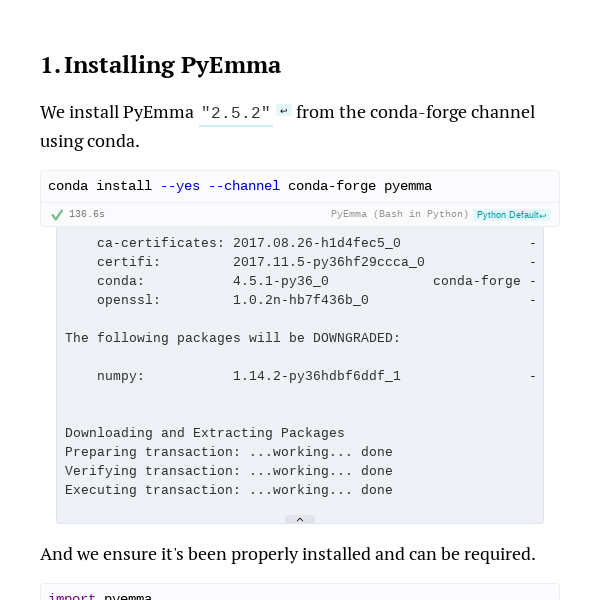600x600 pixels.
Task: Collapse output with the chevron-up handle
Action: tap(299, 519)
